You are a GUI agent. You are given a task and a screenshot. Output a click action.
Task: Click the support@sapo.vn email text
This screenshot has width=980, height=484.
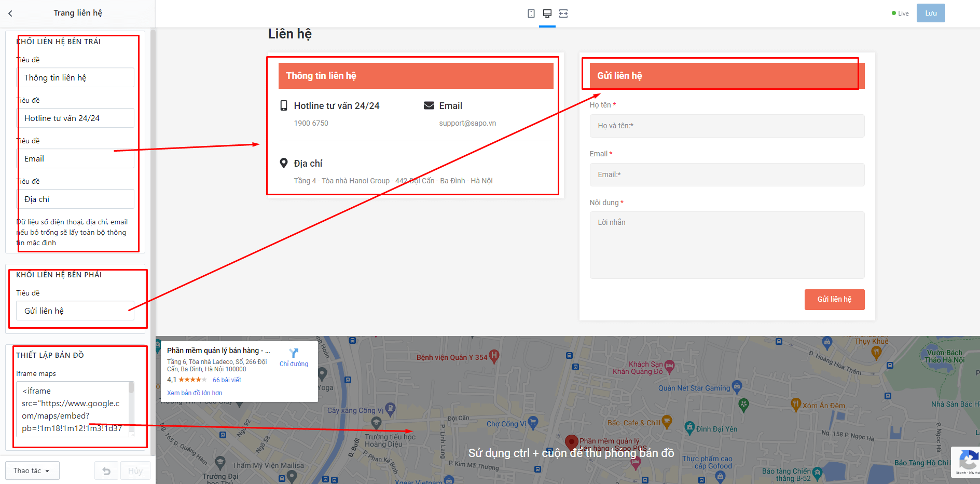[467, 123]
